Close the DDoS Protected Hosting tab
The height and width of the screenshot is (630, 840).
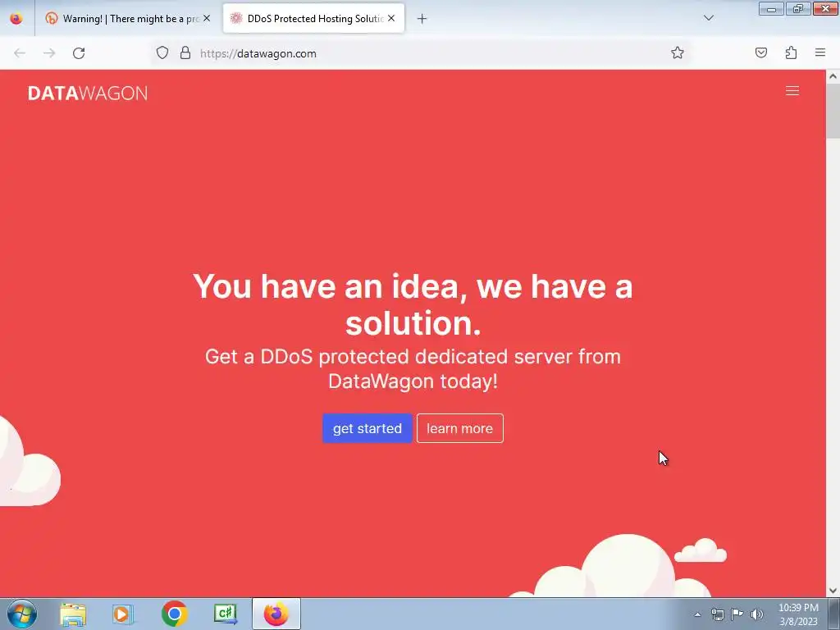tap(391, 18)
